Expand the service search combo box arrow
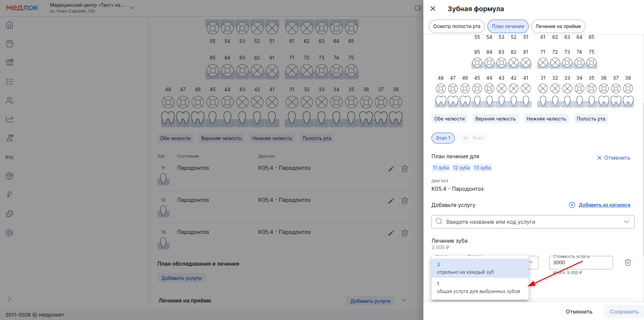 point(626,222)
